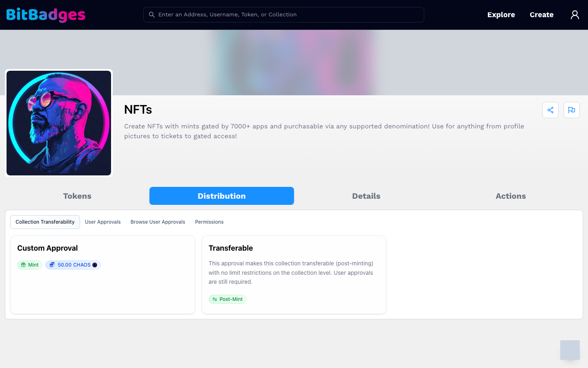Click the report flag icon button
The width and height of the screenshot is (588, 368).
572,110
